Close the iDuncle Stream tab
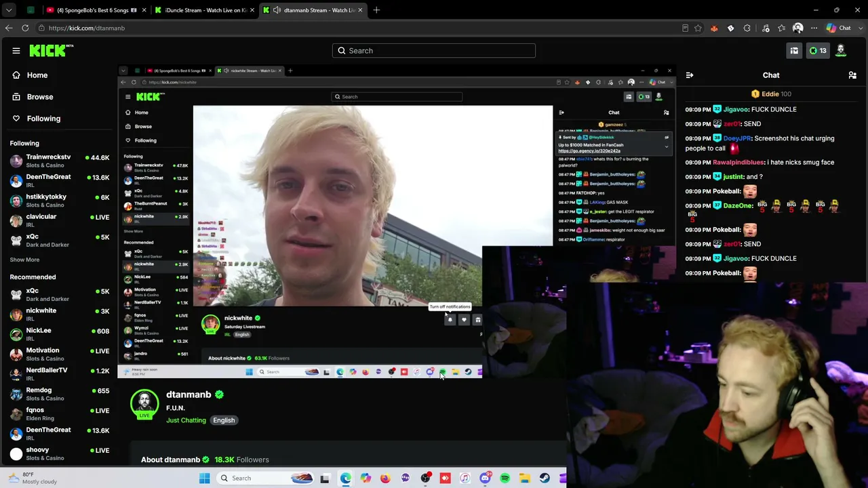This screenshot has height=488, width=868. [252, 10]
